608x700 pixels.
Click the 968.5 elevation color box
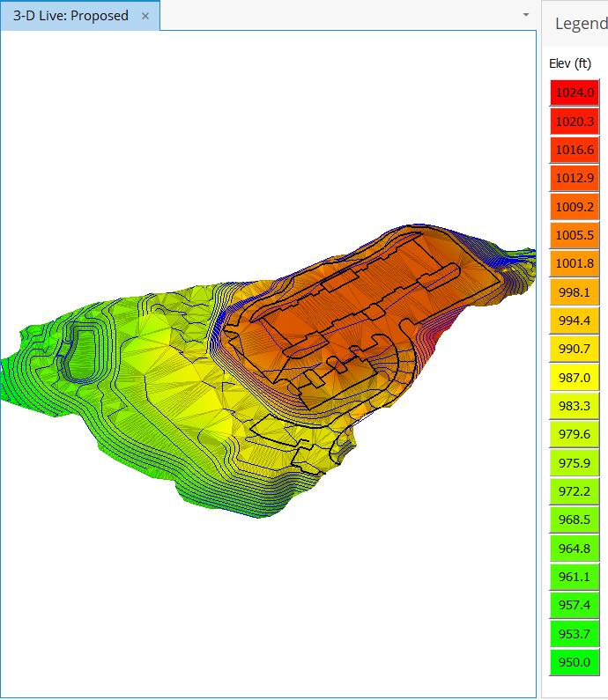click(x=575, y=520)
